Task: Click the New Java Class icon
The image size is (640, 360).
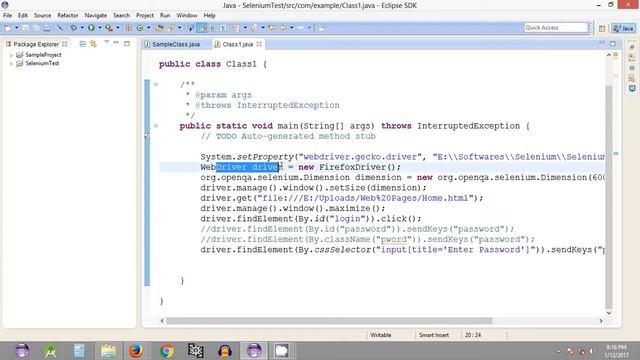Action: click(140, 28)
